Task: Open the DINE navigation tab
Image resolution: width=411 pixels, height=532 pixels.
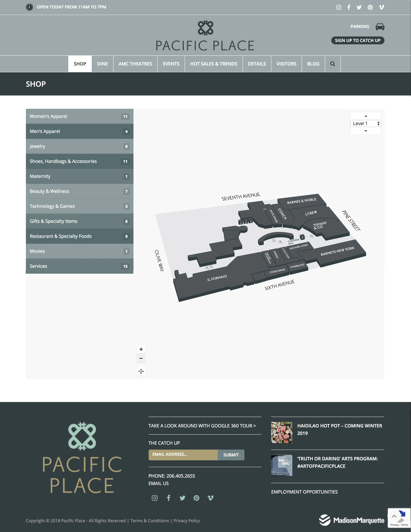Action: 102,64
